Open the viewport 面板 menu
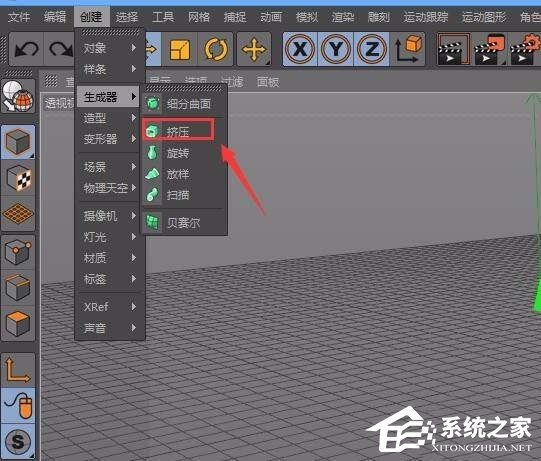 point(268,82)
